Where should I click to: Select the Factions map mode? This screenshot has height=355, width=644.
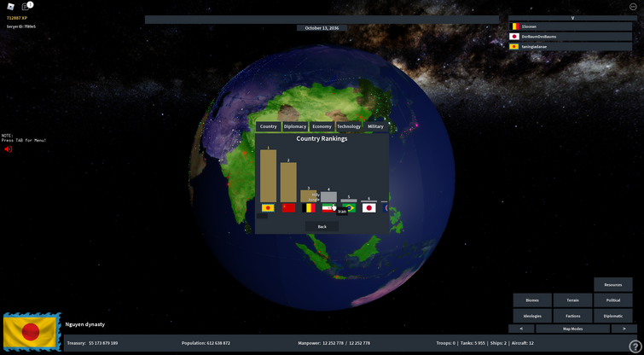(572, 316)
